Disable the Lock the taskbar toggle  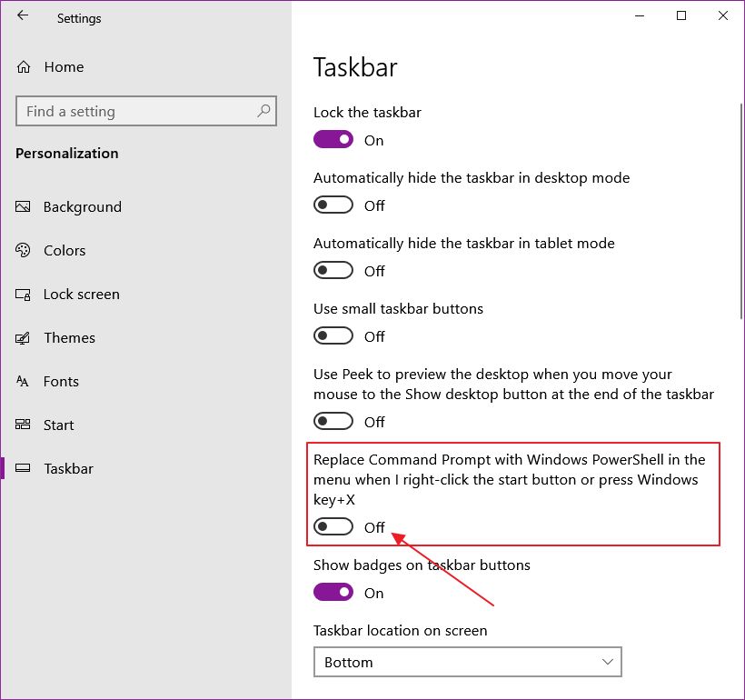click(333, 140)
